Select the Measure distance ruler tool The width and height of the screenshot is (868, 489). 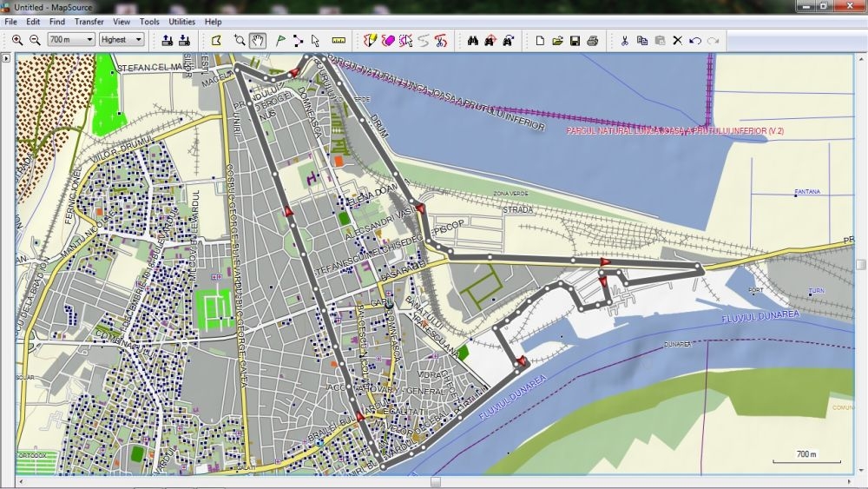coord(339,40)
